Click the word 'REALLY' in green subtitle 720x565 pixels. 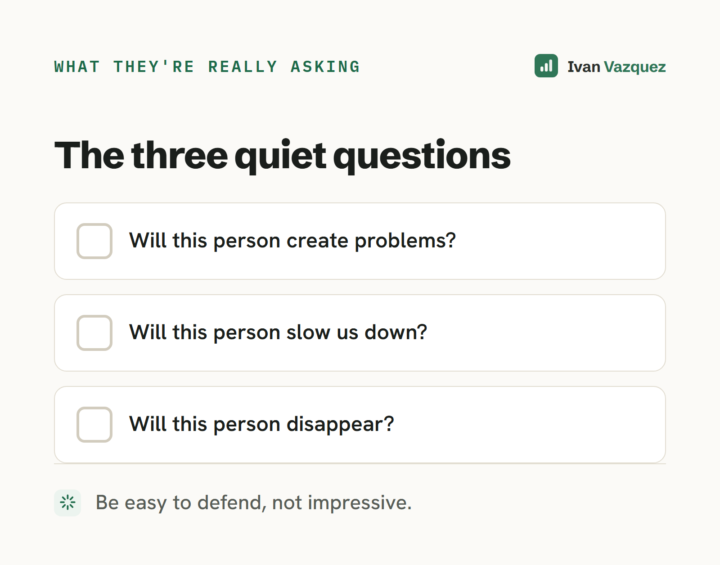point(243,67)
